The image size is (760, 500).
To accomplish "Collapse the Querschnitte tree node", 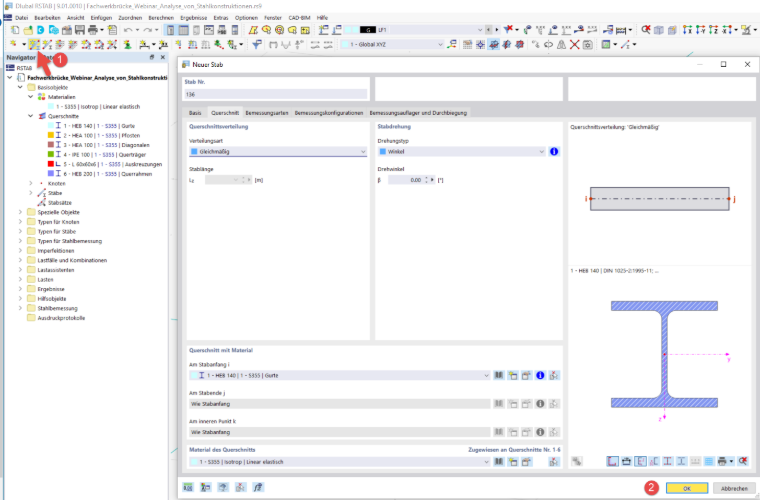I will click(31, 116).
